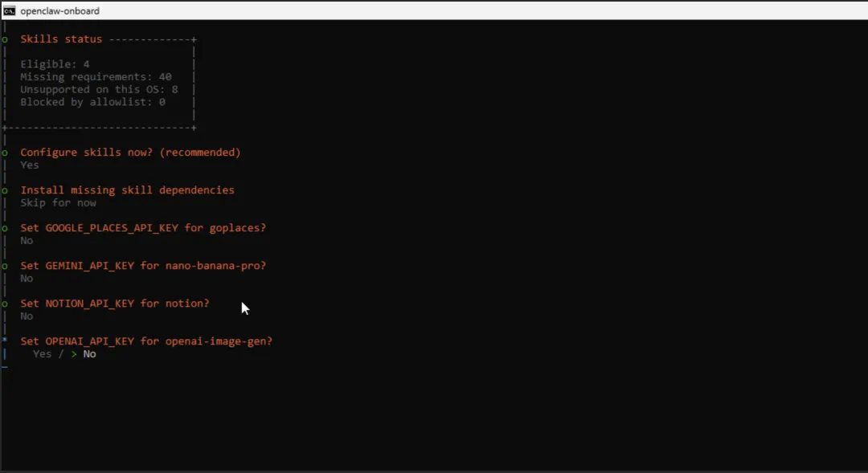868x473 pixels.
Task: Click the 'Eligible: 4' line
Action: point(55,64)
